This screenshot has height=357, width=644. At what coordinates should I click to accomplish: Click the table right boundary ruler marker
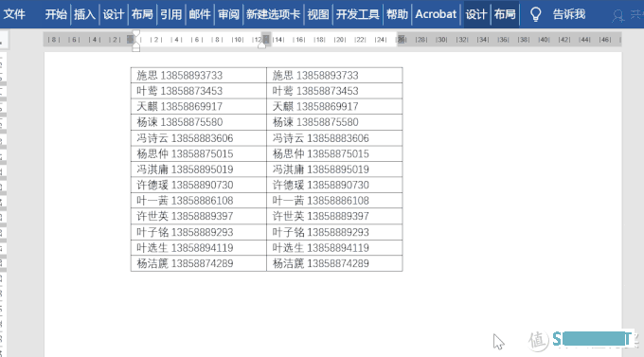coord(402,39)
